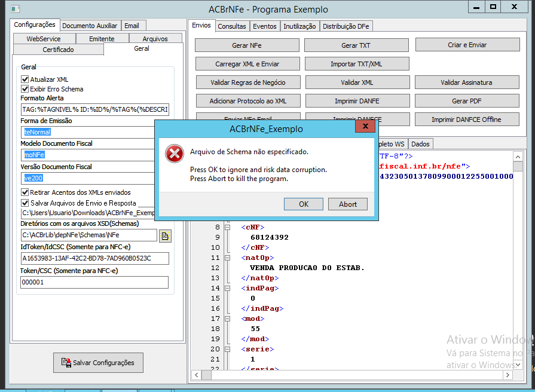Collapse the natOp node at line 11
535x392 pixels.
click(227, 258)
